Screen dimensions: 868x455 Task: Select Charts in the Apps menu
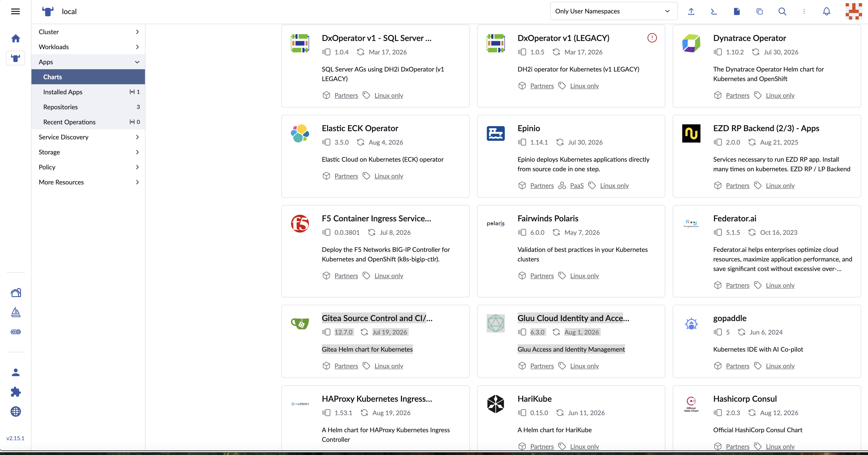(x=88, y=77)
